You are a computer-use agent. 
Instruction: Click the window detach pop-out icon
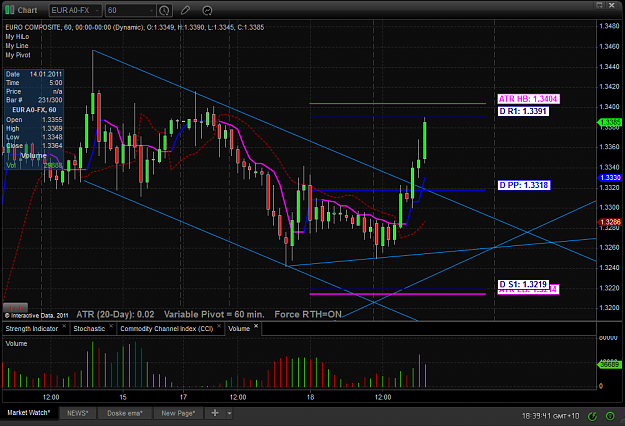pos(599,5)
